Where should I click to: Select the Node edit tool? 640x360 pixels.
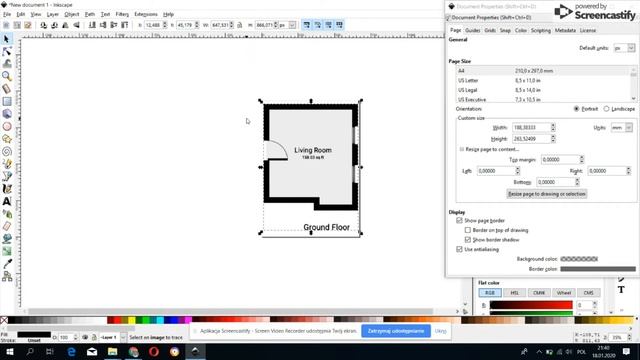(7, 51)
